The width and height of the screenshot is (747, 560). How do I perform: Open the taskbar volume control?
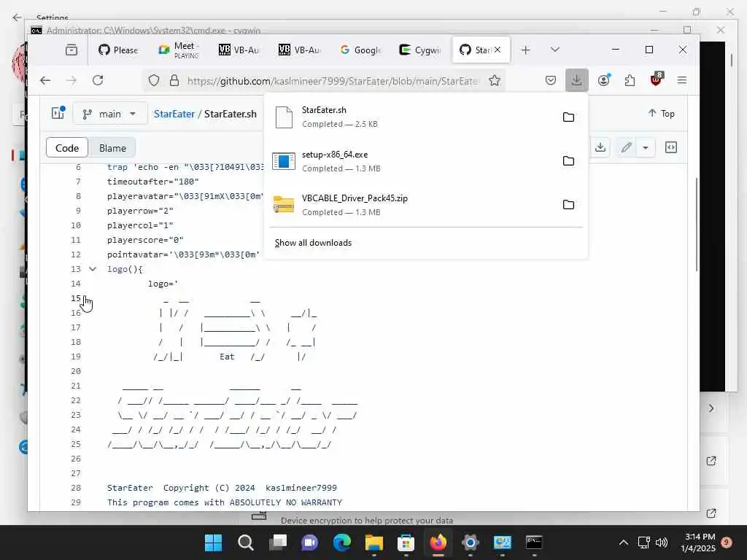click(x=661, y=542)
